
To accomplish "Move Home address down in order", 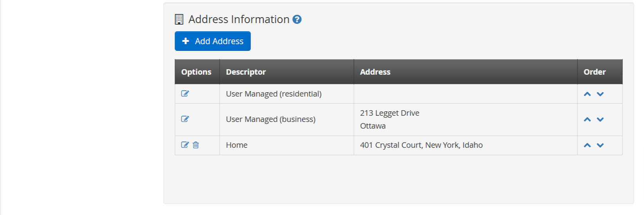I will [600, 145].
